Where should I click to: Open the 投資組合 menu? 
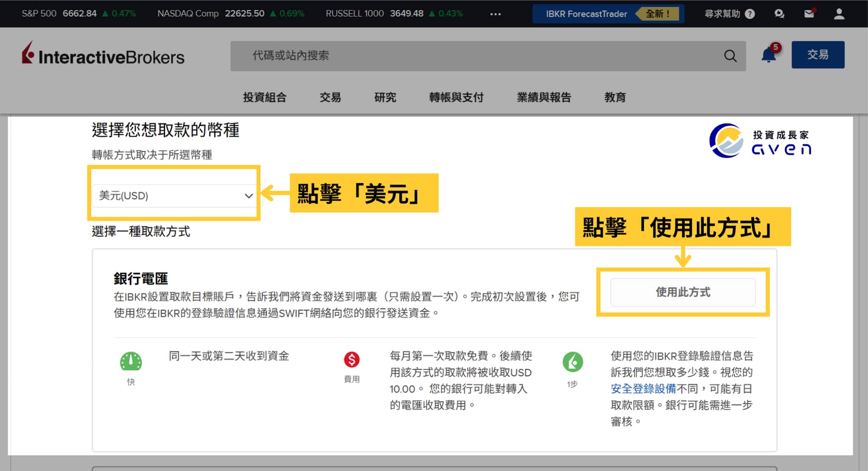tap(264, 97)
